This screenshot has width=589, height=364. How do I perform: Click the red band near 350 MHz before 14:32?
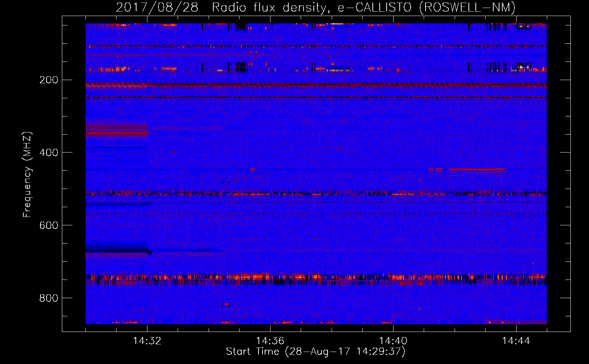[x=116, y=134]
